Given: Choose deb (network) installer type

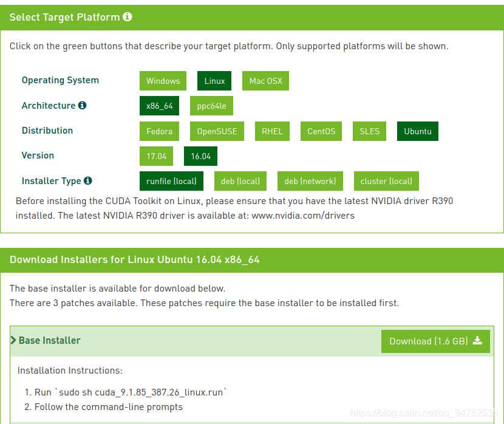Looking at the screenshot, I should click(310, 181).
